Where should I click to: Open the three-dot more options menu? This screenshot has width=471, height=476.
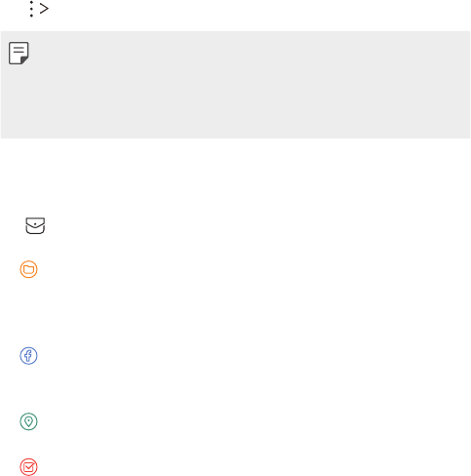coord(31,9)
